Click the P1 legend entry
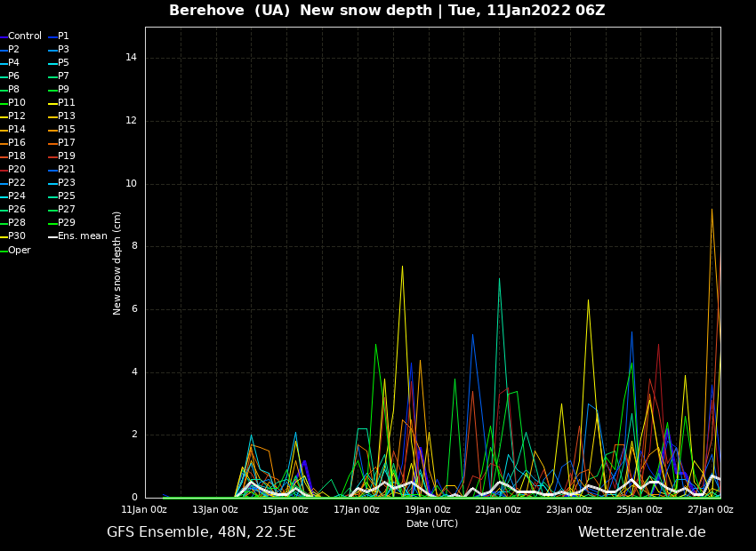Image resolution: width=756 pixels, height=551 pixels. click(63, 36)
